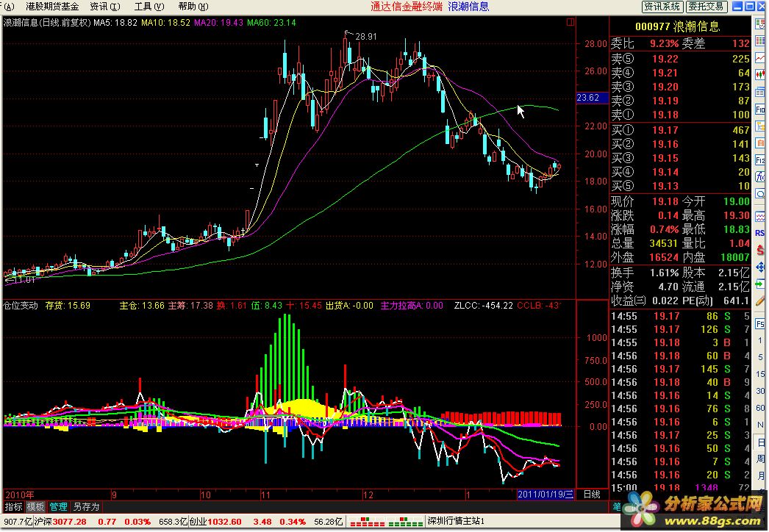Screen dimensions: 769x532
Task: Click the 另存为 tab
Action: [86, 506]
